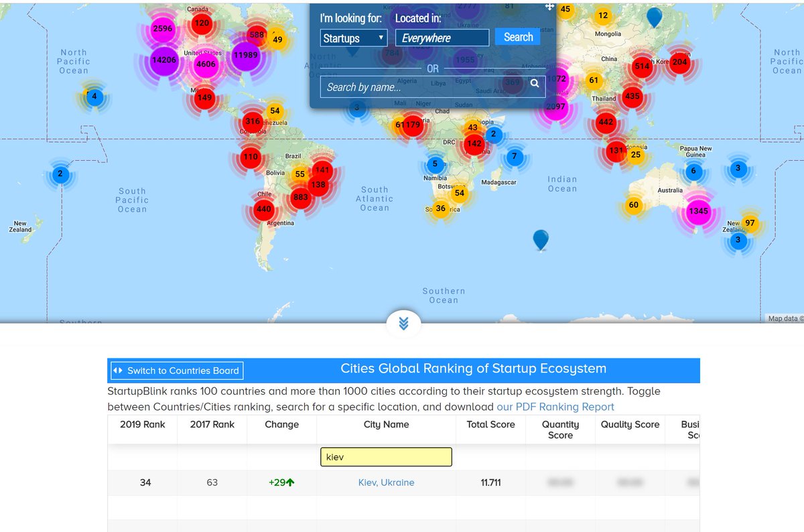The image size is (804, 532).
Task: Sort by the Total Score column header
Action: click(490, 425)
